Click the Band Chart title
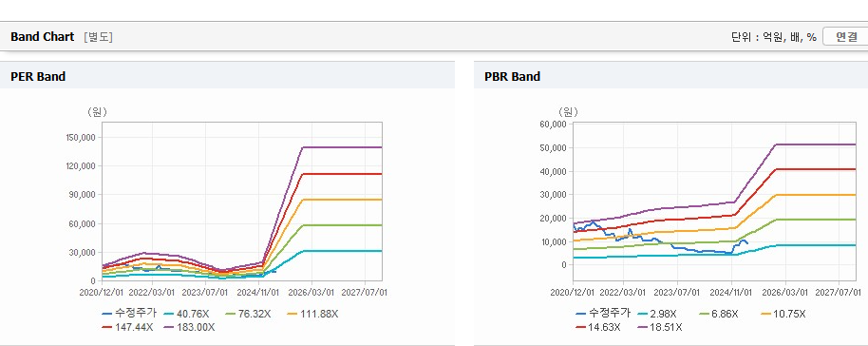This screenshot has height=346, width=868. [42, 36]
